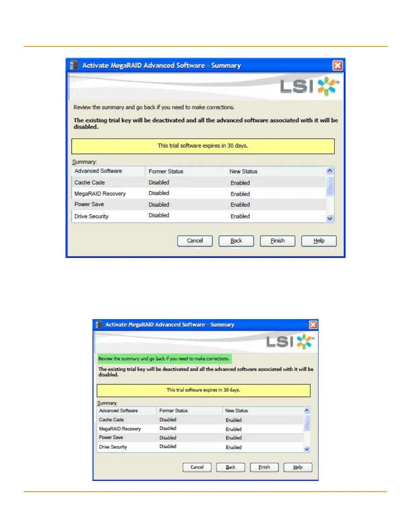Select Drive Security row in lower table
The width and height of the screenshot is (411, 532).
200,447
